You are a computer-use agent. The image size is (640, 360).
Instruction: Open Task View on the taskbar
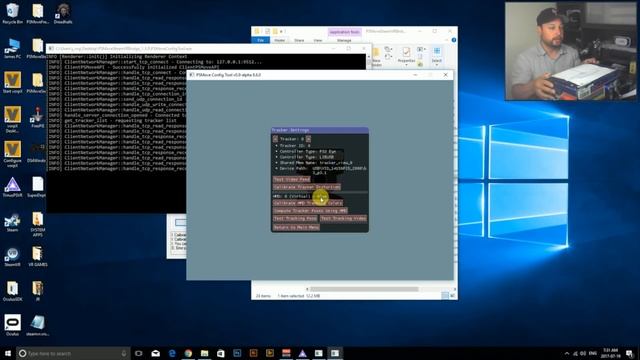[139, 353]
